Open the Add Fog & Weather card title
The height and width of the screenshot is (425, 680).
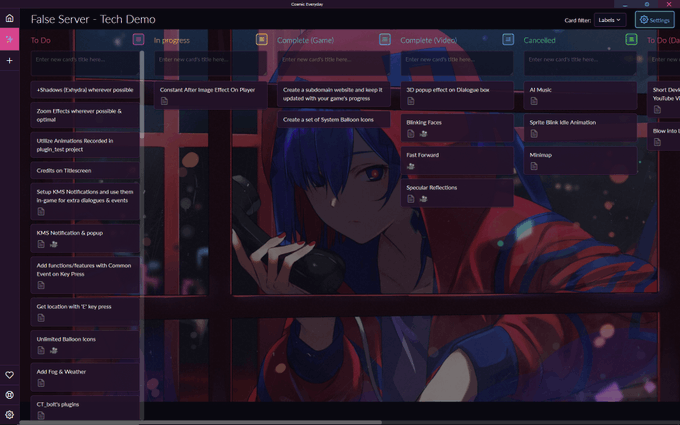point(61,372)
